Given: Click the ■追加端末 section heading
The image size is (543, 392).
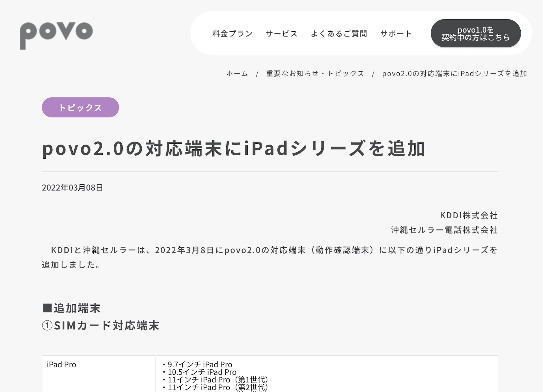Looking at the screenshot, I should 72,308.
